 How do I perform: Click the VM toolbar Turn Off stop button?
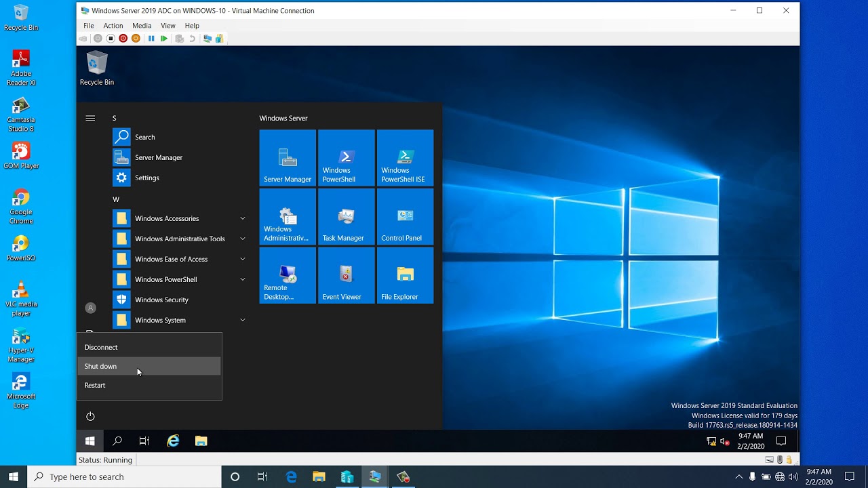pyautogui.click(x=111, y=39)
